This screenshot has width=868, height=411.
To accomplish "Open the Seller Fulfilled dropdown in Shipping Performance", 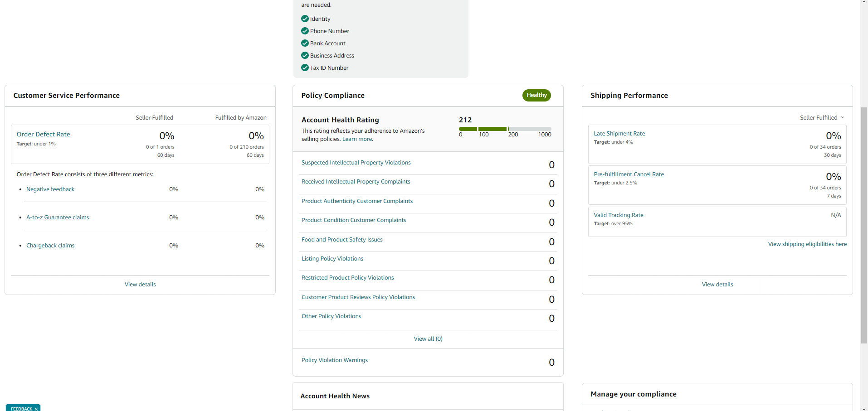I will pyautogui.click(x=822, y=117).
